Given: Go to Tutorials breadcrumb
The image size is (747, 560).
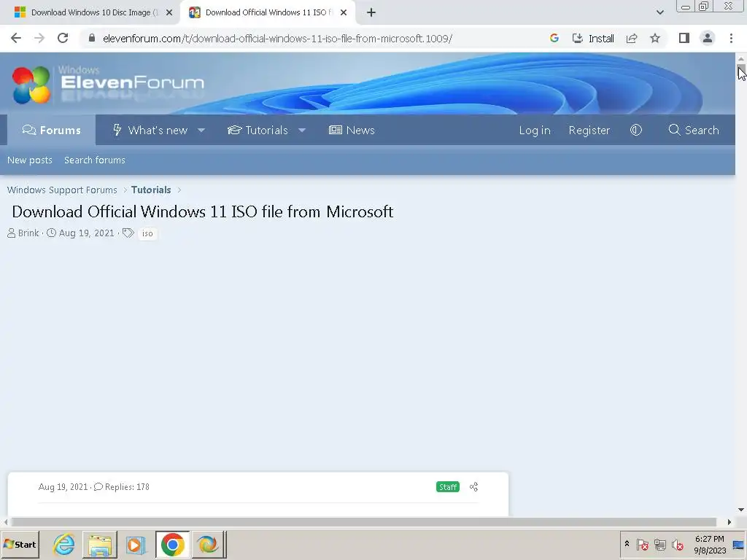Looking at the screenshot, I should 151,190.
